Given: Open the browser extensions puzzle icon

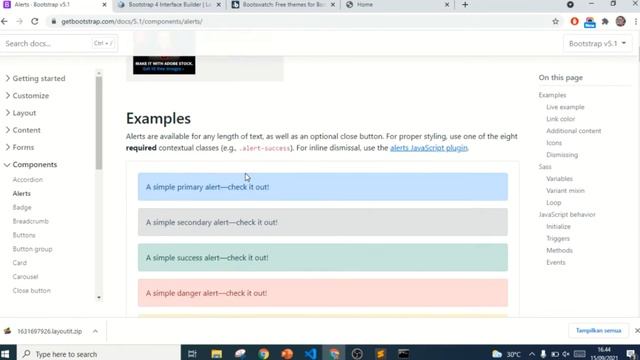Looking at the screenshot, I should pos(605,21).
